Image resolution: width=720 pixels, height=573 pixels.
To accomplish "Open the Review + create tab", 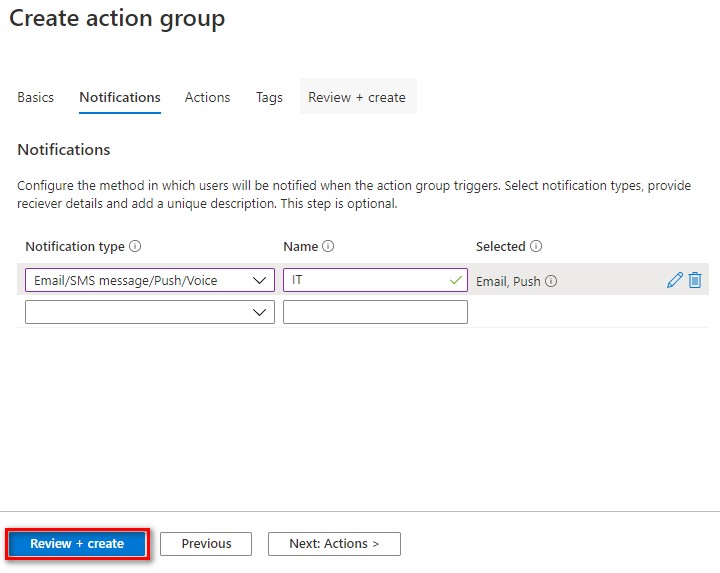I will click(x=357, y=97).
